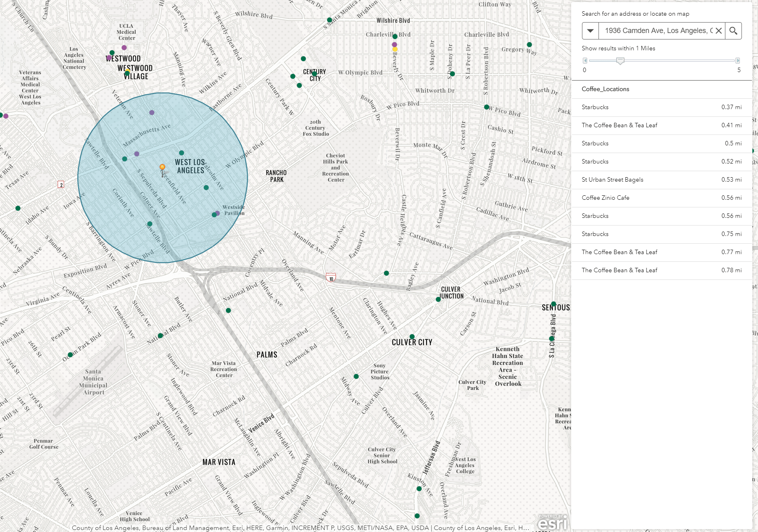Viewport: 758px width, 532px height.
Task: Click the Powered by Esri logo
Action: click(553, 522)
